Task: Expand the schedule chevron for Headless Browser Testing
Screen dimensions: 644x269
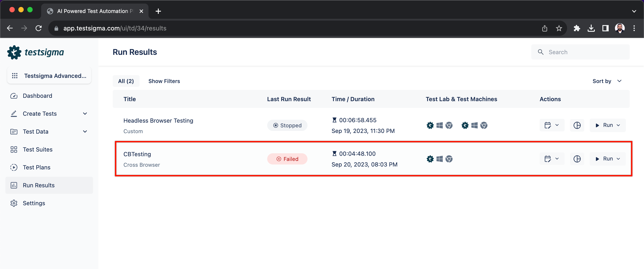Action: click(x=557, y=125)
